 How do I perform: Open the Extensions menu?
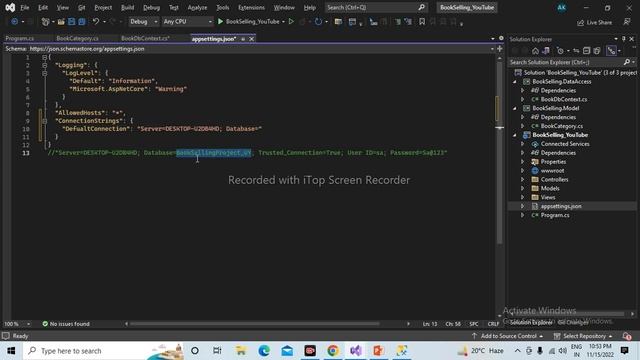coord(251,7)
